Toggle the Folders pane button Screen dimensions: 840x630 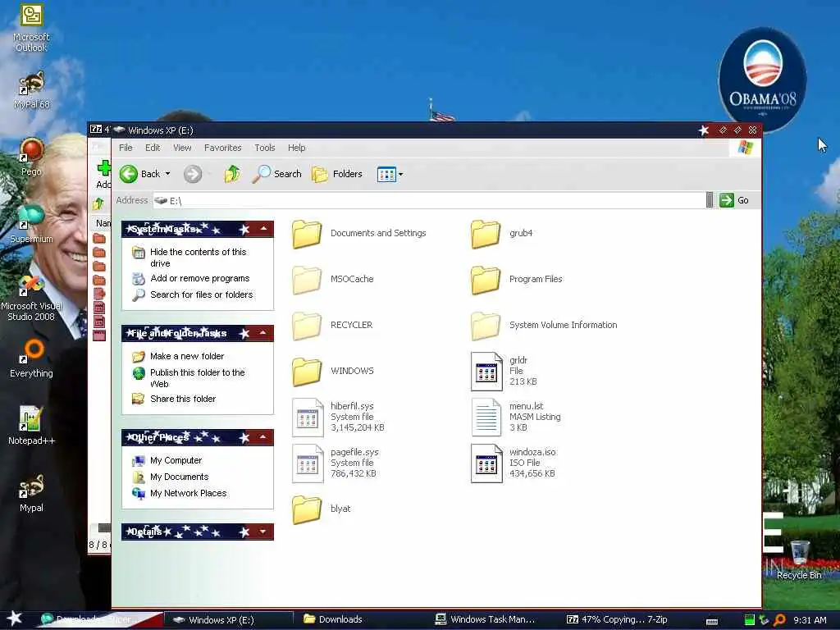(337, 174)
